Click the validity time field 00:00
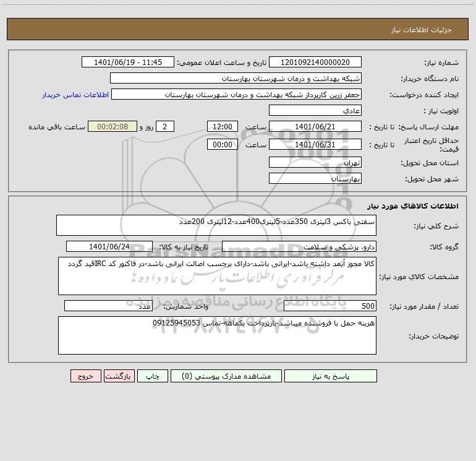The width and height of the screenshot is (476, 461). click(x=222, y=144)
